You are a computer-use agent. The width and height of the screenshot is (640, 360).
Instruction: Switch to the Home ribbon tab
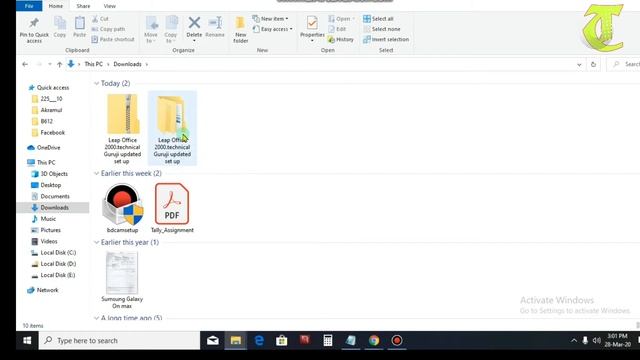click(56, 6)
